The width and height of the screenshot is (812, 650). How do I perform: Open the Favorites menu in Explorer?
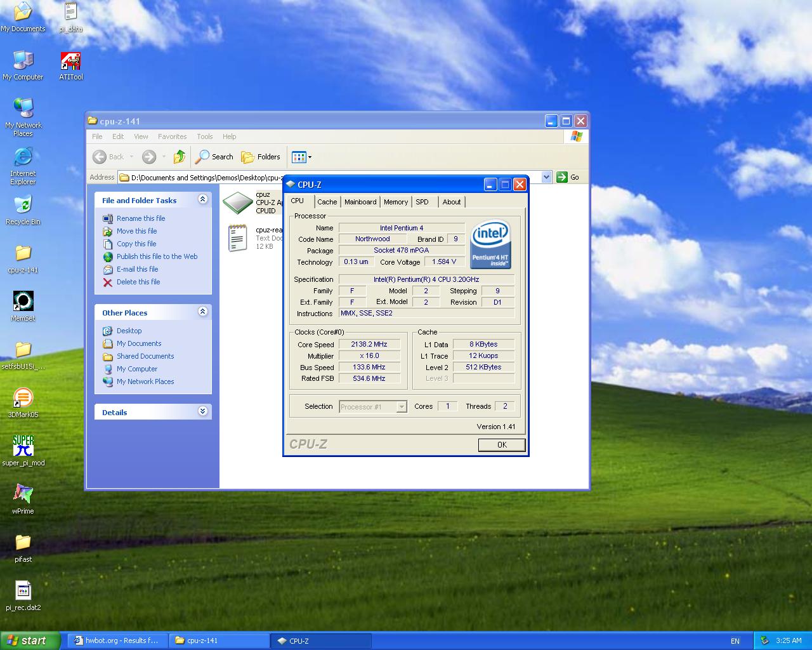tap(172, 136)
